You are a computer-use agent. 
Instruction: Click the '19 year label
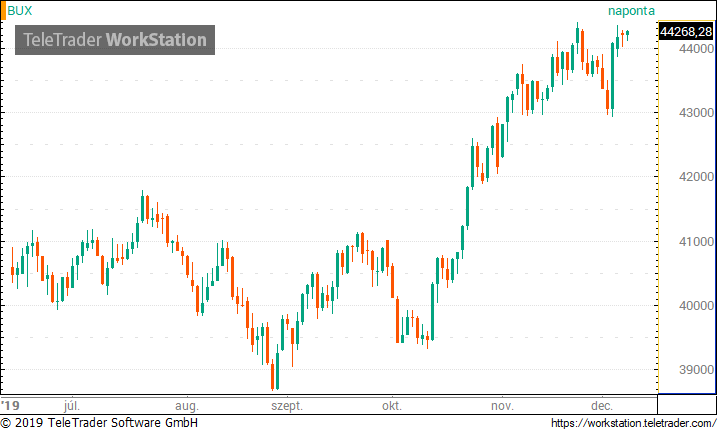coord(11,405)
